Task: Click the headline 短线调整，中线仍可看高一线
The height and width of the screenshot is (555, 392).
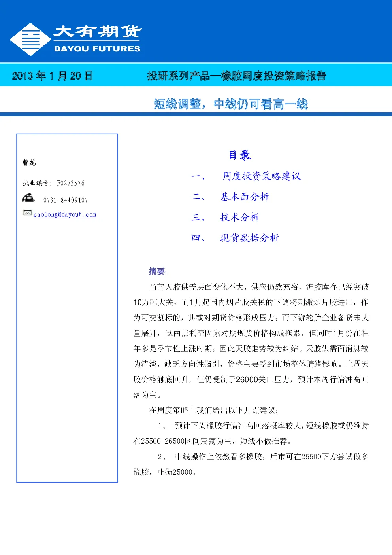Action: (231, 104)
